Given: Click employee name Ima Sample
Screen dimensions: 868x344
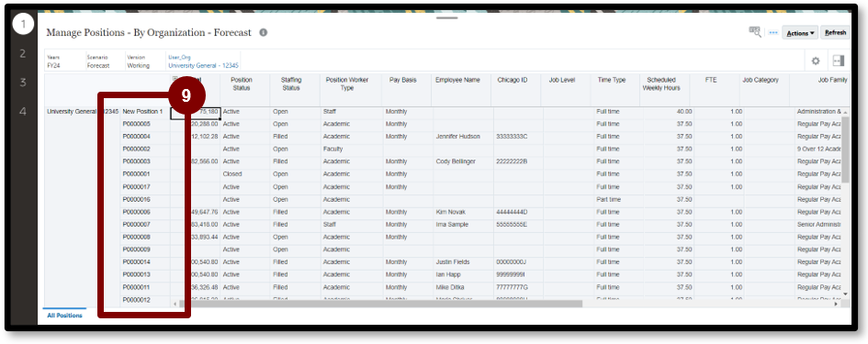Looking at the screenshot, I should tap(452, 225).
